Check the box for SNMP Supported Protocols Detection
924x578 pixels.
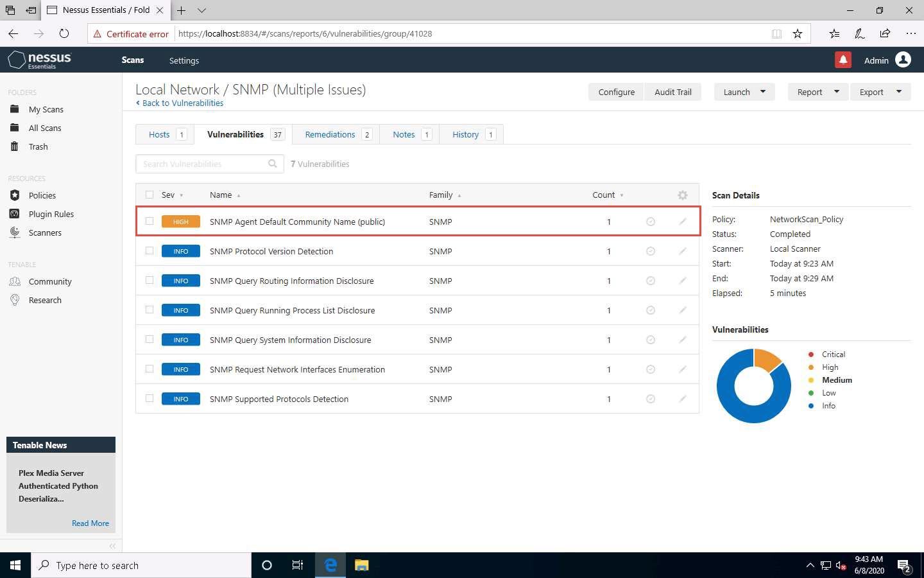coord(150,398)
